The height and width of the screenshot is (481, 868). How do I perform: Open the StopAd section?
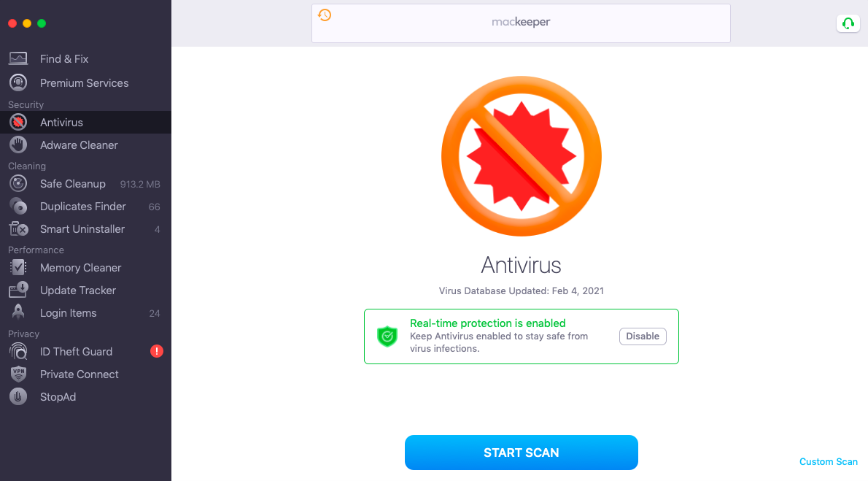[58, 396]
